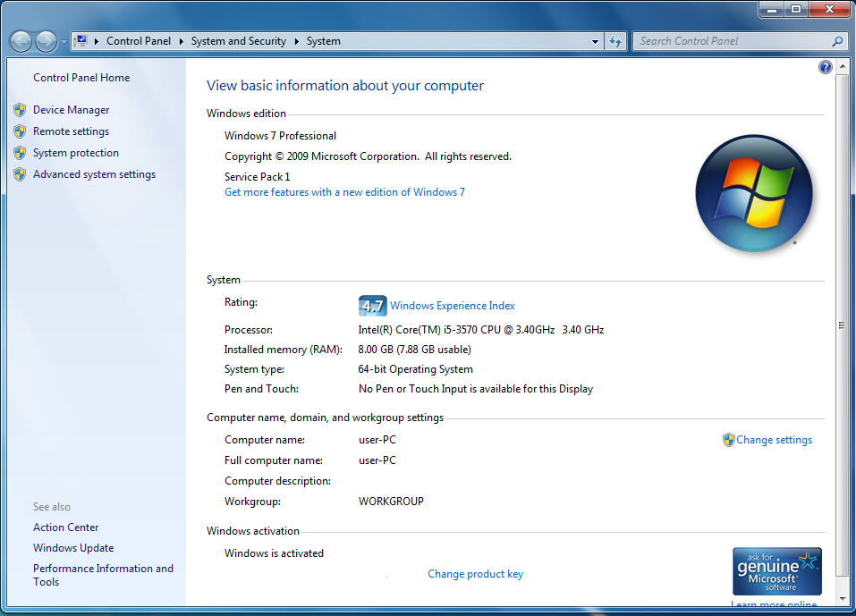This screenshot has width=856, height=616.
Task: Open Action Center under See also
Action: coord(66,527)
